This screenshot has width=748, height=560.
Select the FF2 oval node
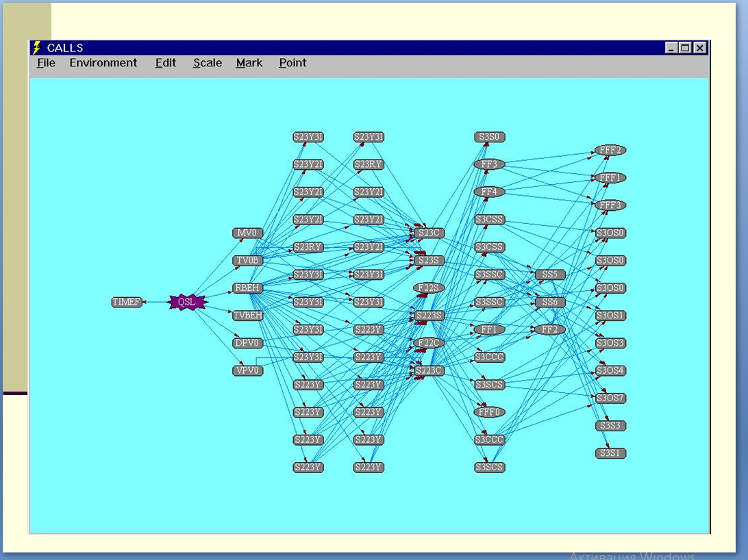click(550, 330)
